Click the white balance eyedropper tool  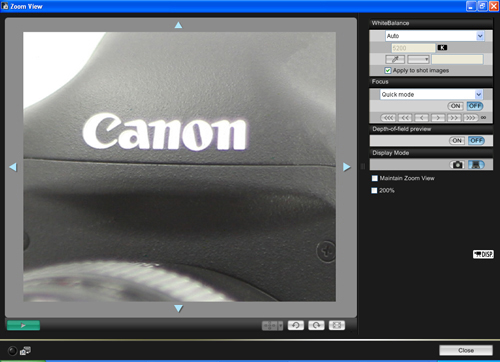(395, 59)
